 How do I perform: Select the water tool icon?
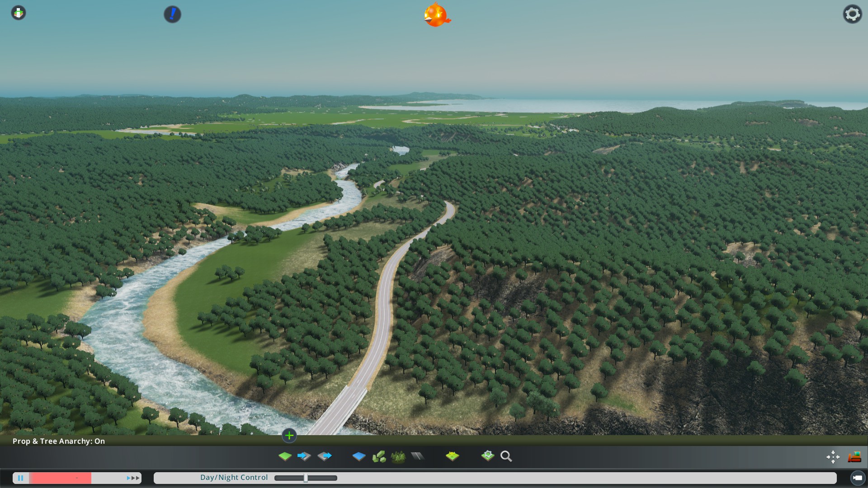pos(359,456)
